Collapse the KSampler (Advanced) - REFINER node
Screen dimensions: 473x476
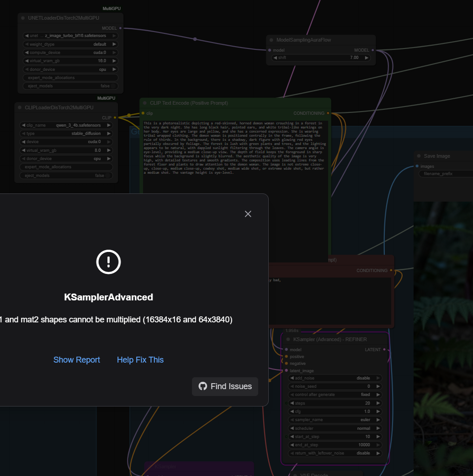click(288, 339)
